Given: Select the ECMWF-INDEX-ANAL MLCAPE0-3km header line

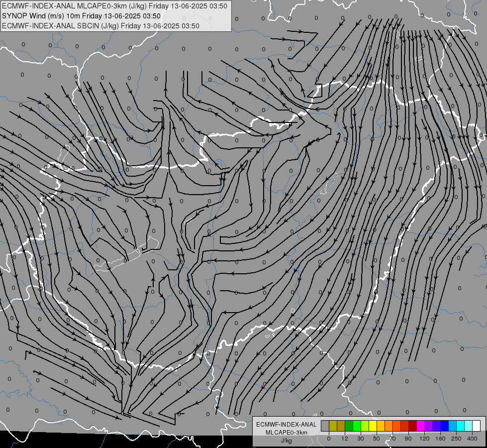Looking at the screenshot, I should (114, 6).
